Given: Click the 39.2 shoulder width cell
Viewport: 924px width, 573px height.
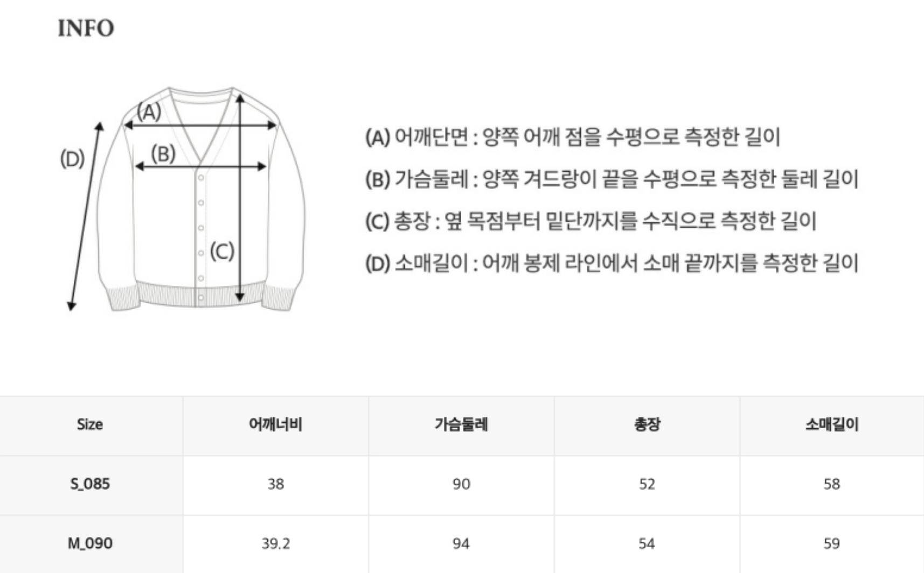Looking at the screenshot, I should click(275, 543).
